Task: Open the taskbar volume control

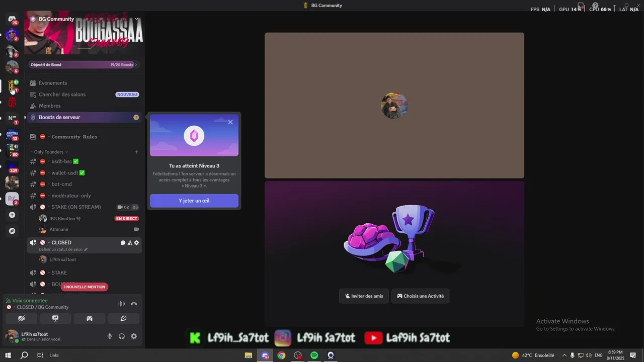Action: 588,355
